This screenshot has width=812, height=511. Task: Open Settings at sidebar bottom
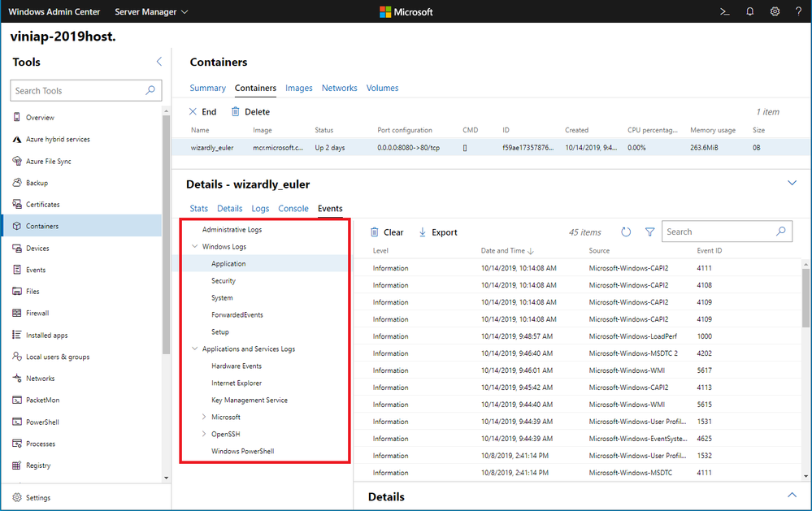pos(32,497)
